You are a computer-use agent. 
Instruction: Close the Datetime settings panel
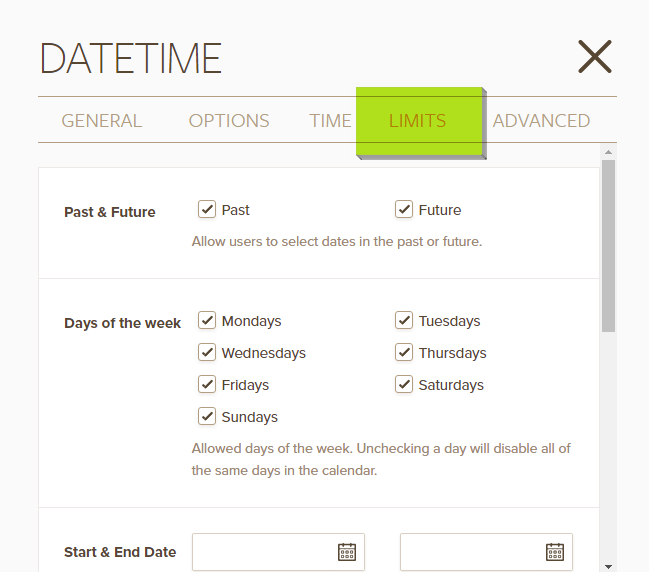coord(594,57)
